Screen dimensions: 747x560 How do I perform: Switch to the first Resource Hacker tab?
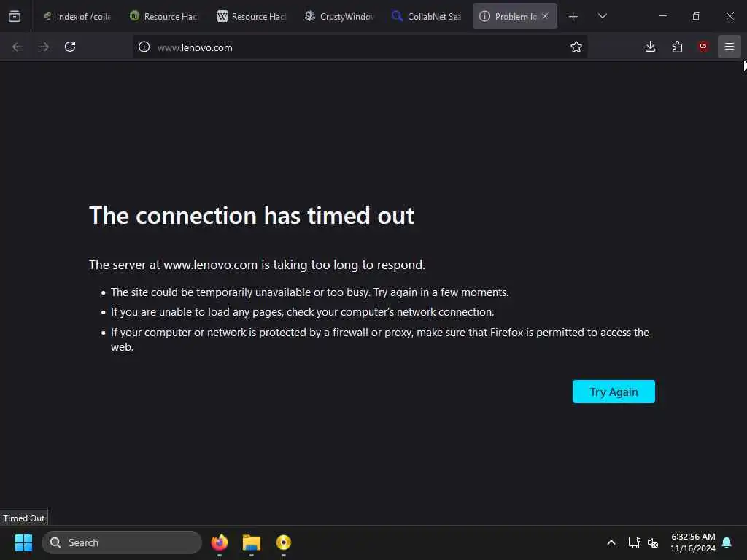click(164, 16)
